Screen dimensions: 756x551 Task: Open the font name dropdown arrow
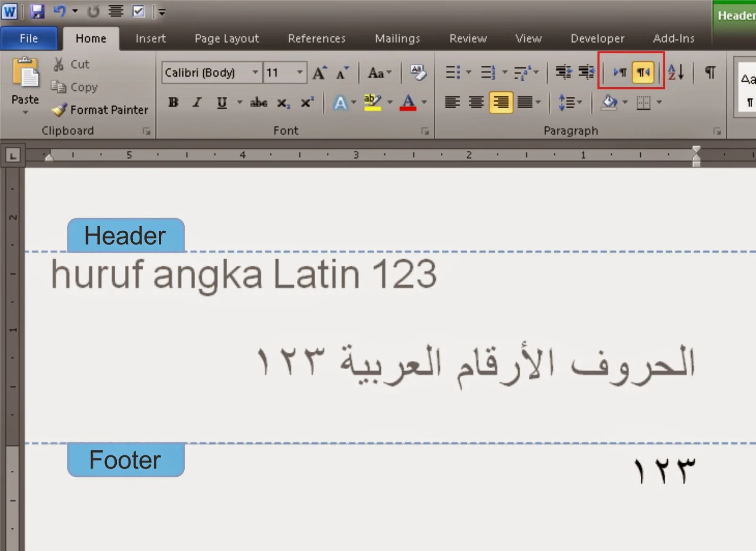pyautogui.click(x=255, y=73)
